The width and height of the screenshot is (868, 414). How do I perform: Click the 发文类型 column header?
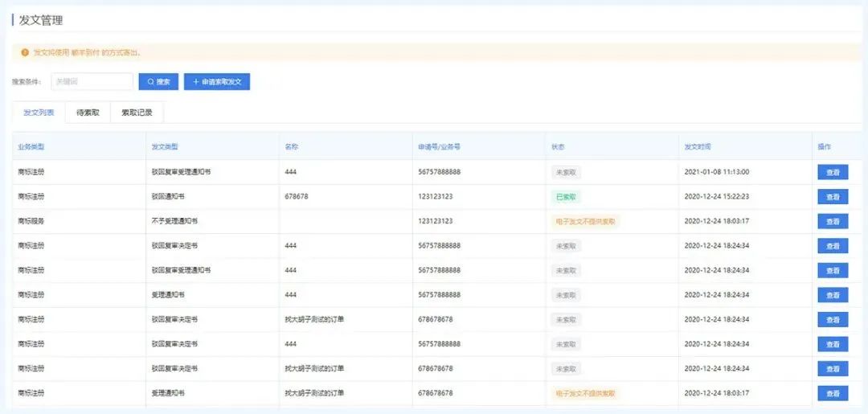pos(164,147)
